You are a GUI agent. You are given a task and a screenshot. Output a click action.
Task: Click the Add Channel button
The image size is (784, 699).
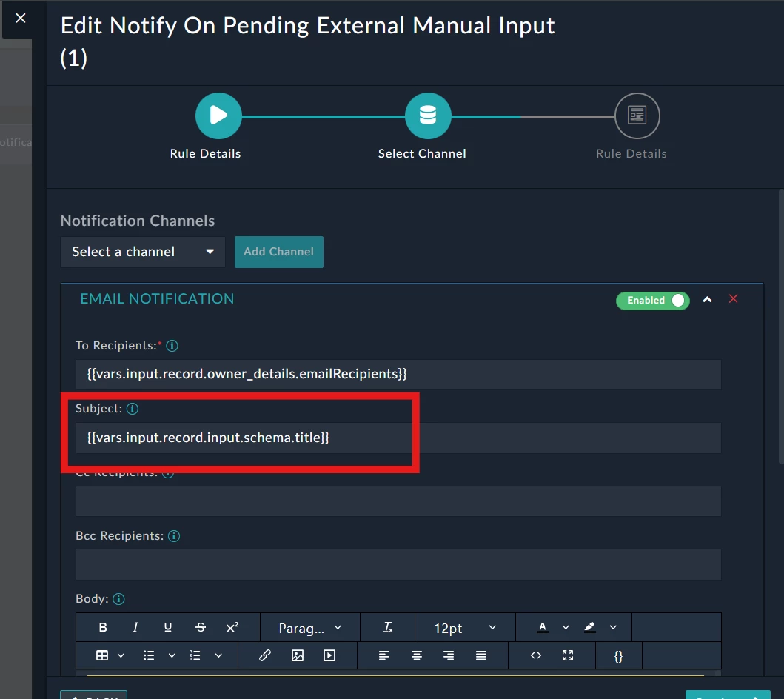click(x=279, y=252)
